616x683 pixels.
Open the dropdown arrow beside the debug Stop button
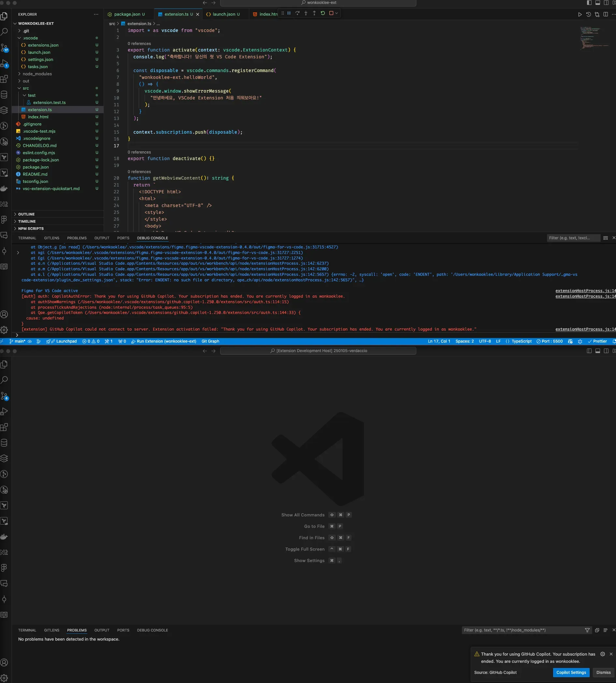[x=337, y=13]
